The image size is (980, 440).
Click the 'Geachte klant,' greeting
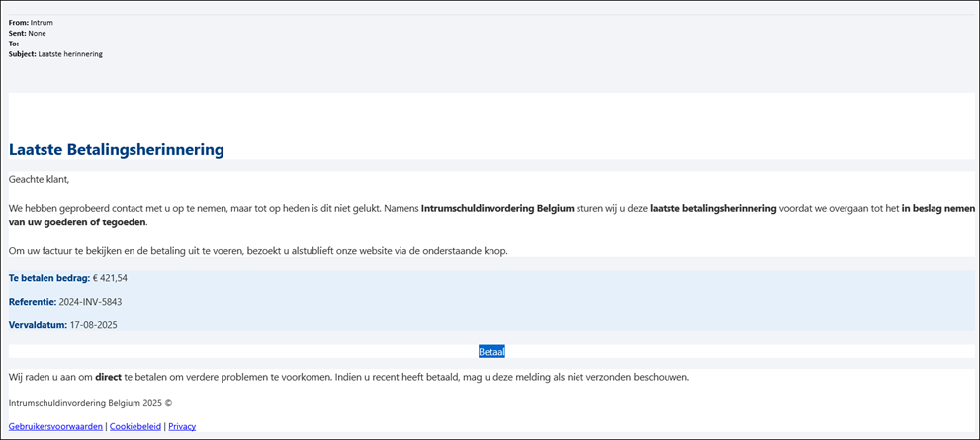40,179
